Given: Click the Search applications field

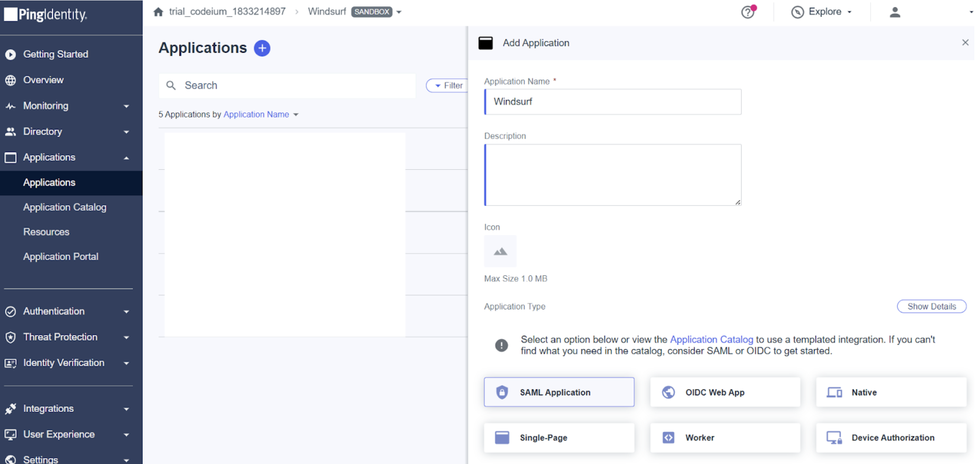Looking at the screenshot, I should [x=287, y=86].
